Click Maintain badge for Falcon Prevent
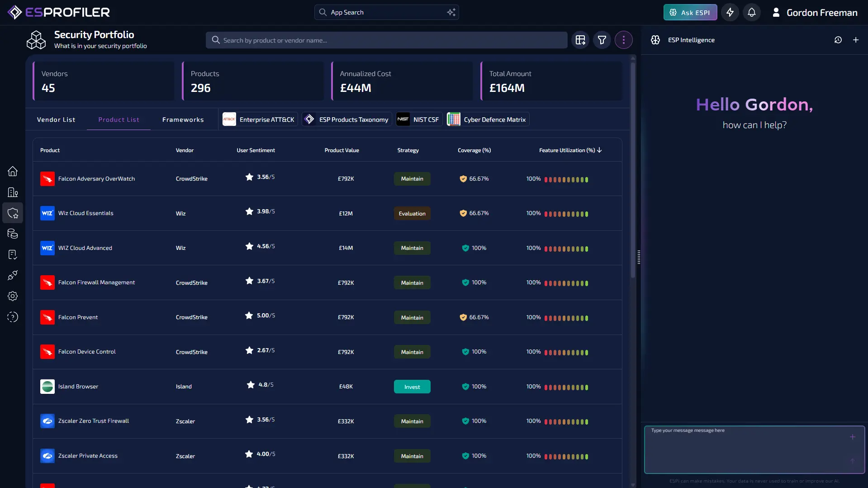868x488 pixels. (412, 317)
